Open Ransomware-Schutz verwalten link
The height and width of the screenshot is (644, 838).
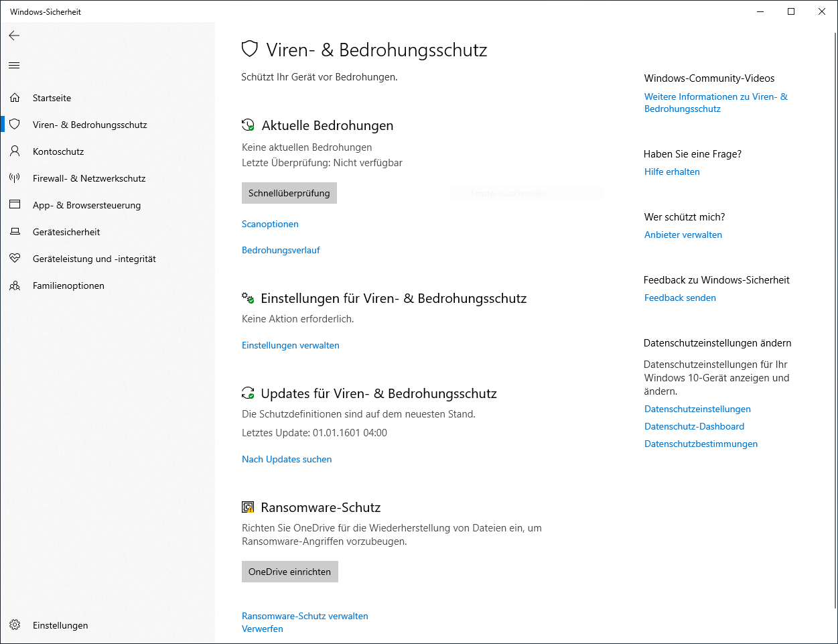[x=305, y=616]
